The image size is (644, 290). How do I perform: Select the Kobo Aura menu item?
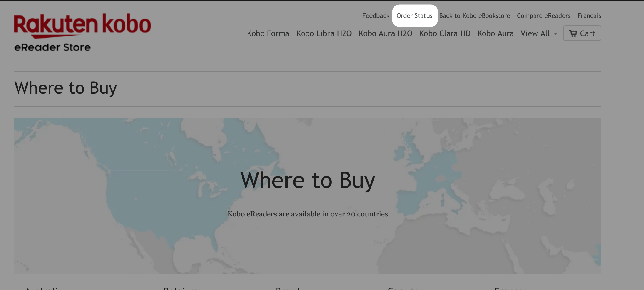click(495, 33)
